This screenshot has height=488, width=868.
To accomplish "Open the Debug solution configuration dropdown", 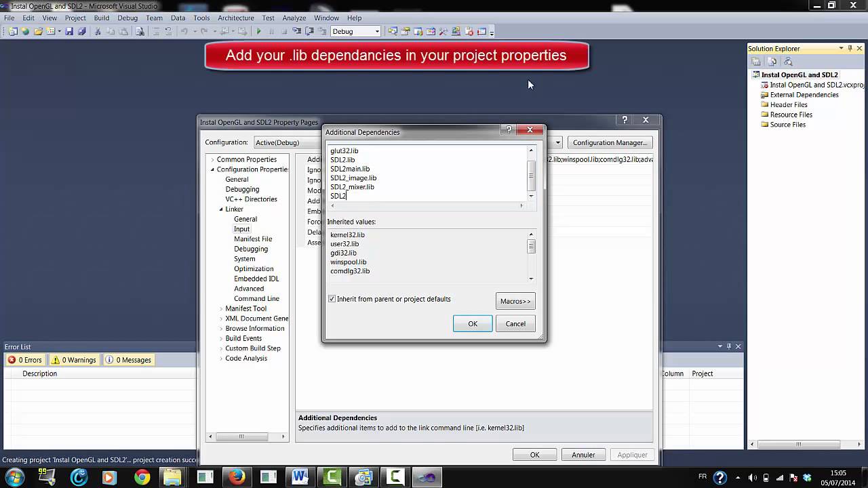I will [x=376, y=31].
